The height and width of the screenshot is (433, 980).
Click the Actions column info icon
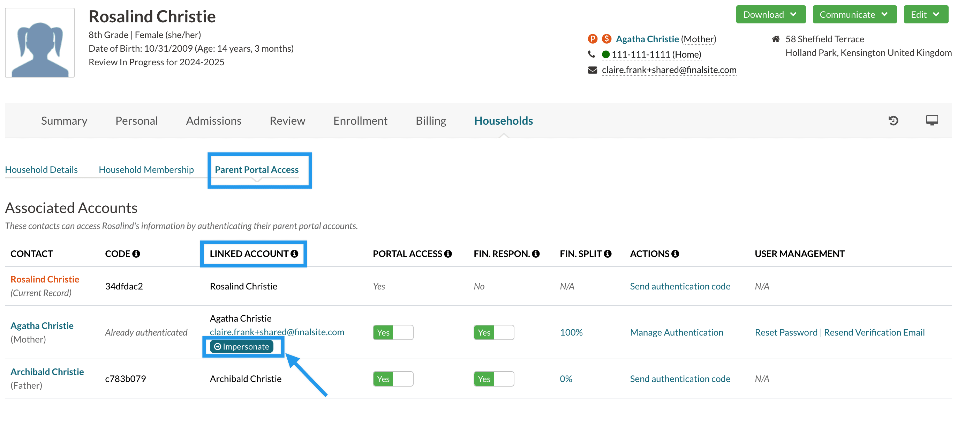coord(675,254)
